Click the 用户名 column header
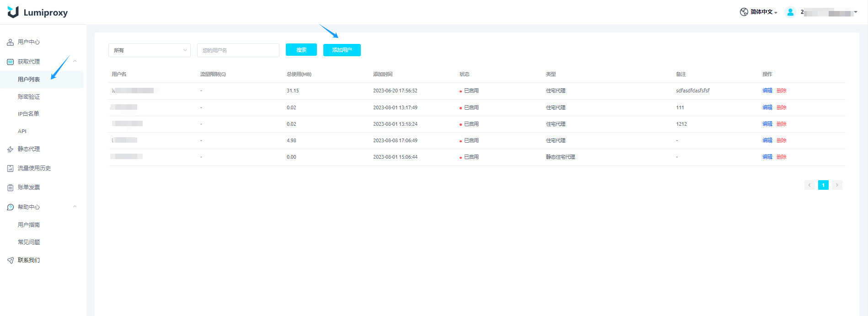The width and height of the screenshot is (868, 316). click(x=119, y=74)
